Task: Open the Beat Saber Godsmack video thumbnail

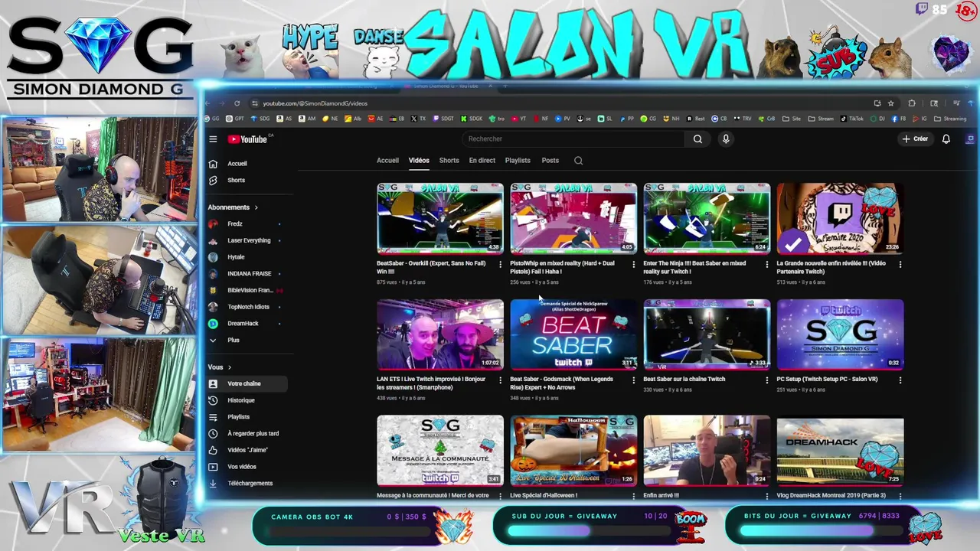Action: point(573,334)
